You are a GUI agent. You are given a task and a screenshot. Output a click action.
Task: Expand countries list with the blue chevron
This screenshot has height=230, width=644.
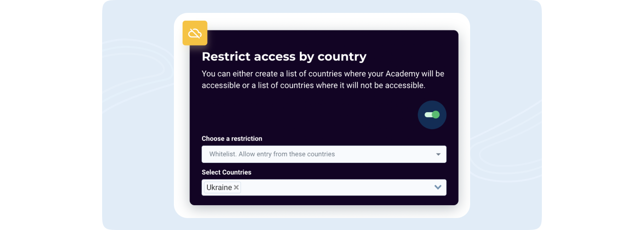click(438, 187)
